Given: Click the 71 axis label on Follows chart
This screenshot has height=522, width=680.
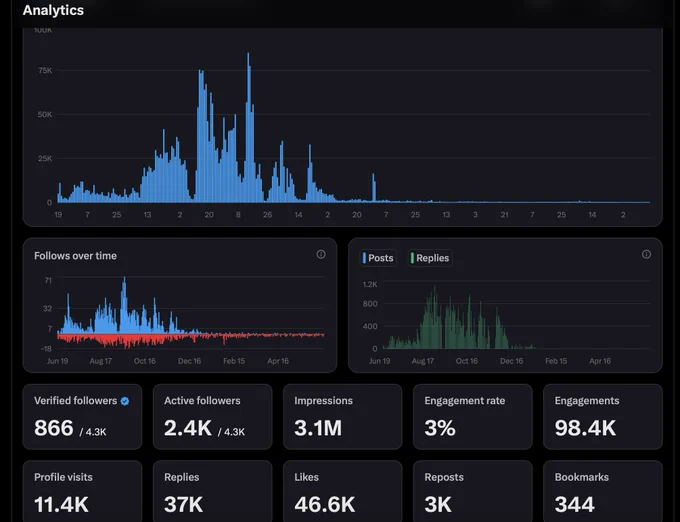Looking at the screenshot, I should tap(48, 281).
